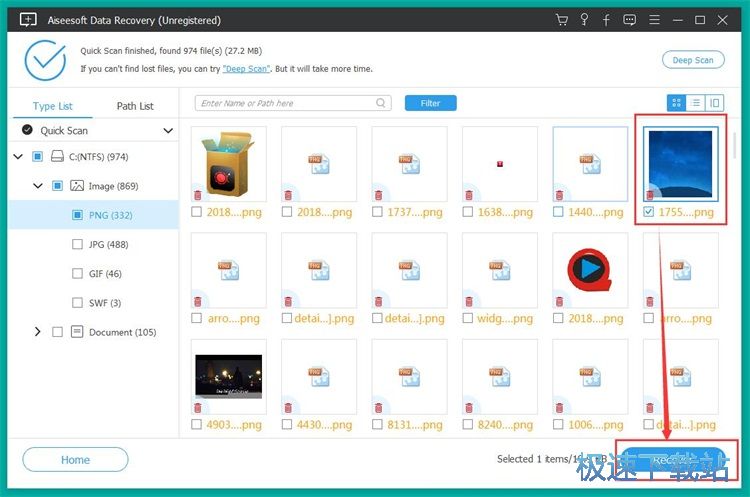Uncheck the 1755....png file checkbox
This screenshot has height=497, width=750.
[649, 211]
